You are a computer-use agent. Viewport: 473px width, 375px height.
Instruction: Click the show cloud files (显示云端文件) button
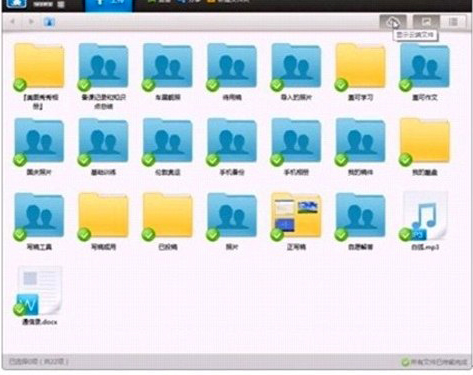pos(393,22)
